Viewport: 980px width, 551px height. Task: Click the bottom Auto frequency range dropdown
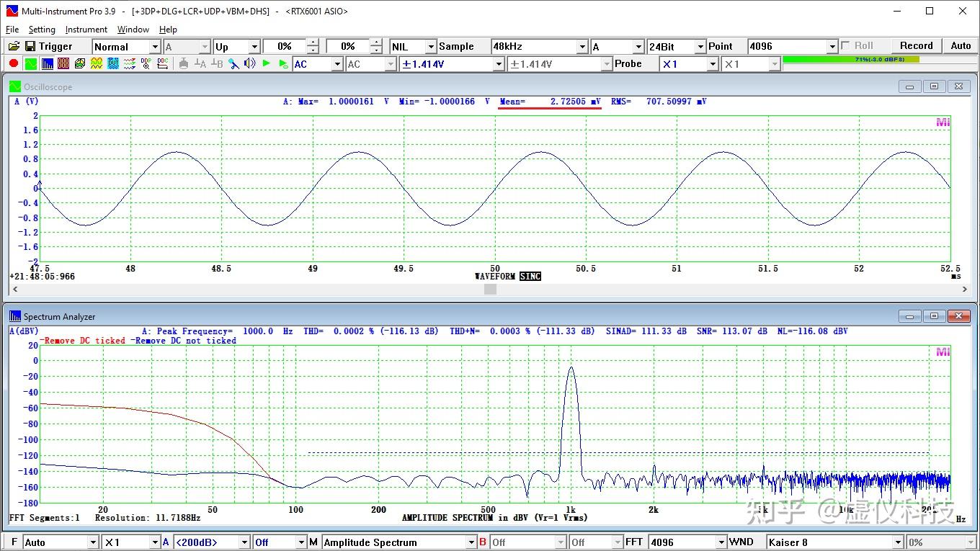click(x=93, y=542)
